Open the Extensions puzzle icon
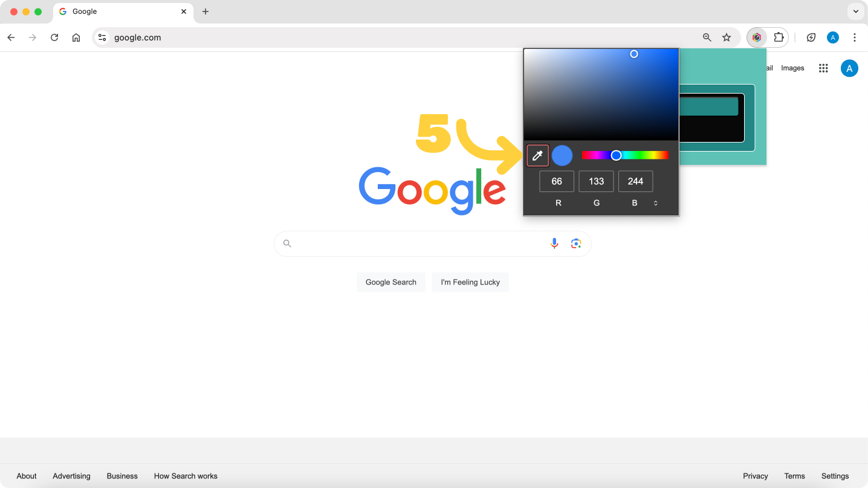This screenshot has width=868, height=488. [779, 37]
